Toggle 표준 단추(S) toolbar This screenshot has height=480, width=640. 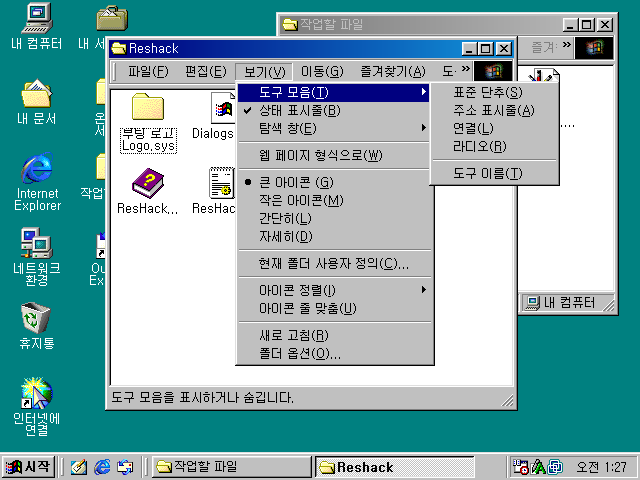click(494, 93)
